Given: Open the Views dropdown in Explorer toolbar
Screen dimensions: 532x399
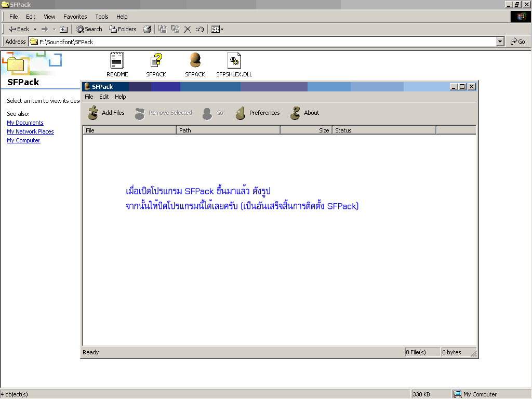Looking at the screenshot, I should pos(217,29).
